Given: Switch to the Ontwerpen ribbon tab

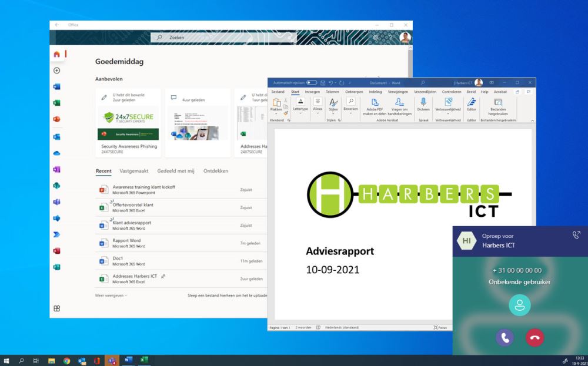Looking at the screenshot, I should (354, 92).
